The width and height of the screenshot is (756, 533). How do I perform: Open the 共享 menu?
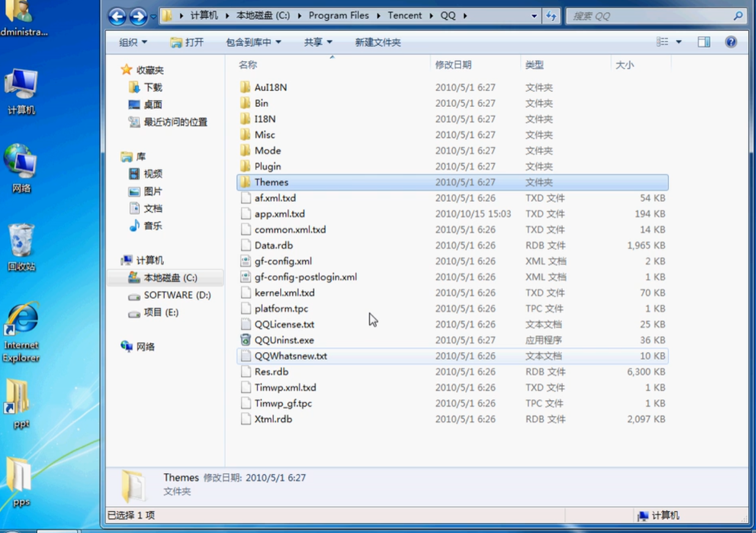318,42
